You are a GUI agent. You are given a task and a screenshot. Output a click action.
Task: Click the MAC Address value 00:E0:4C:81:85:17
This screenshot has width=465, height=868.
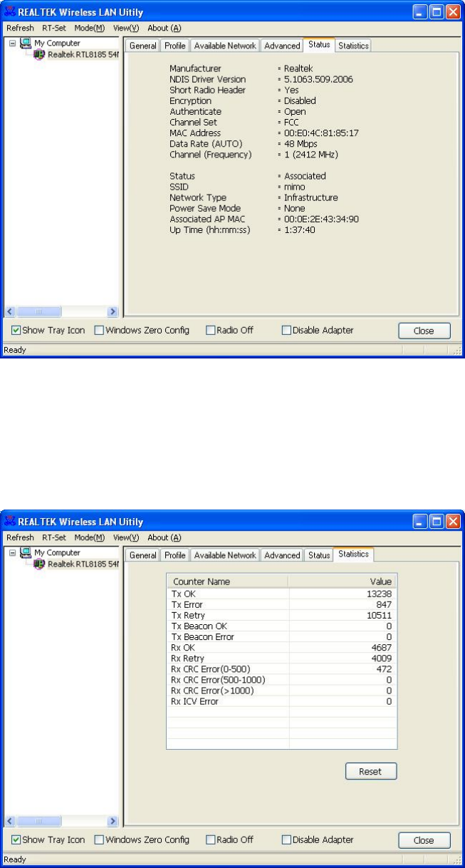(x=321, y=133)
